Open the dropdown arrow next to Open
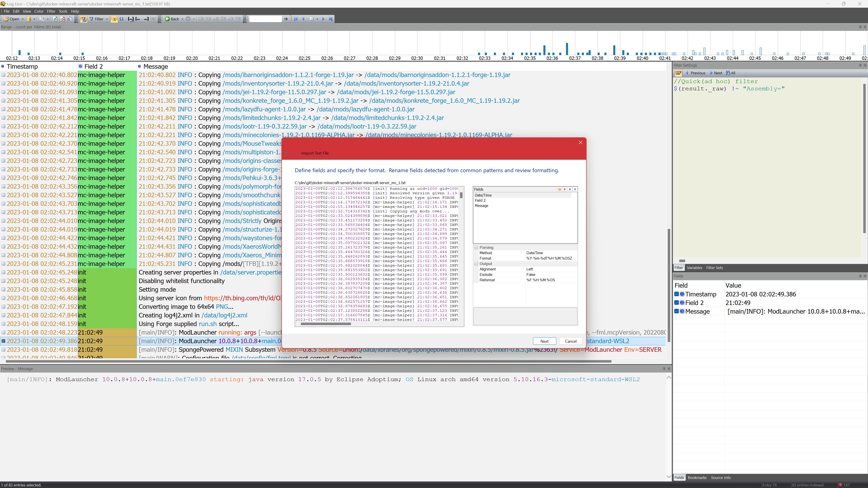The height and width of the screenshot is (488, 868). tap(23, 19)
